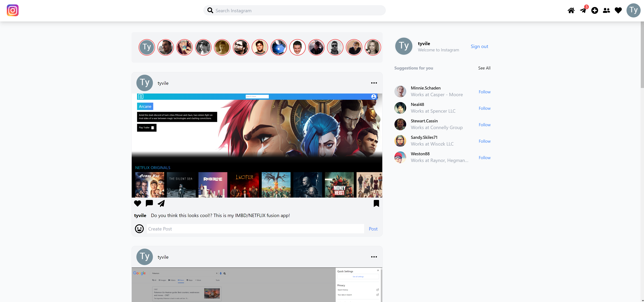
Task: Click the comment bubble icon under the post
Action: [149, 203]
